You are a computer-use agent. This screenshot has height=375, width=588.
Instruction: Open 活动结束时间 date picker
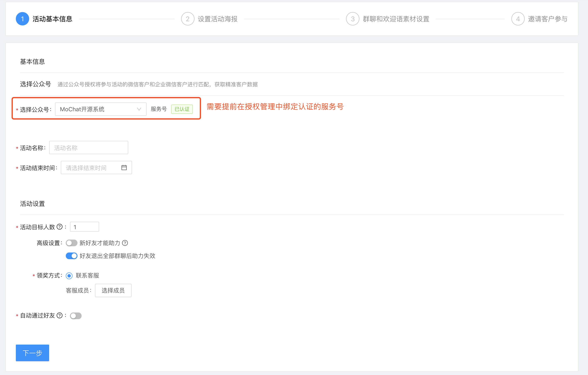point(93,167)
